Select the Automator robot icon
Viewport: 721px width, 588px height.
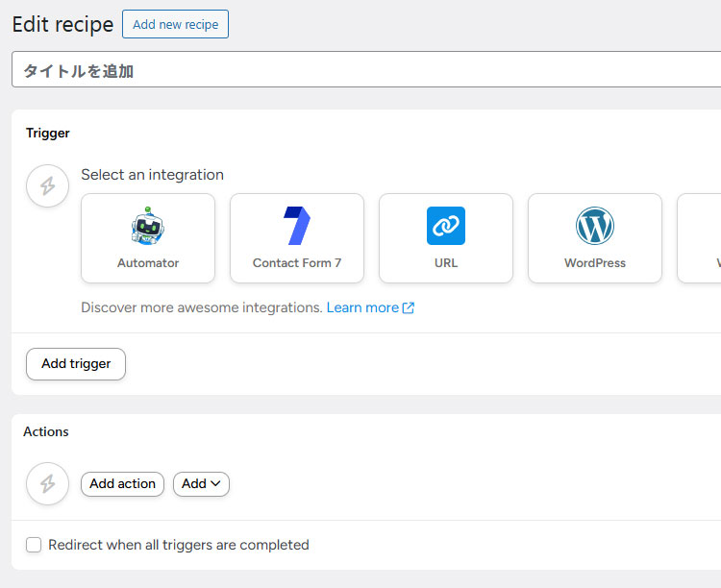[148, 226]
